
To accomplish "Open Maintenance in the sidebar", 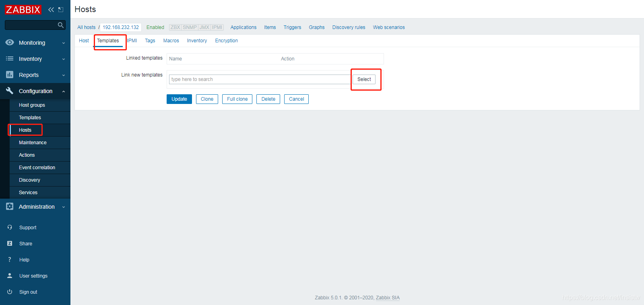I will pyautogui.click(x=33, y=142).
